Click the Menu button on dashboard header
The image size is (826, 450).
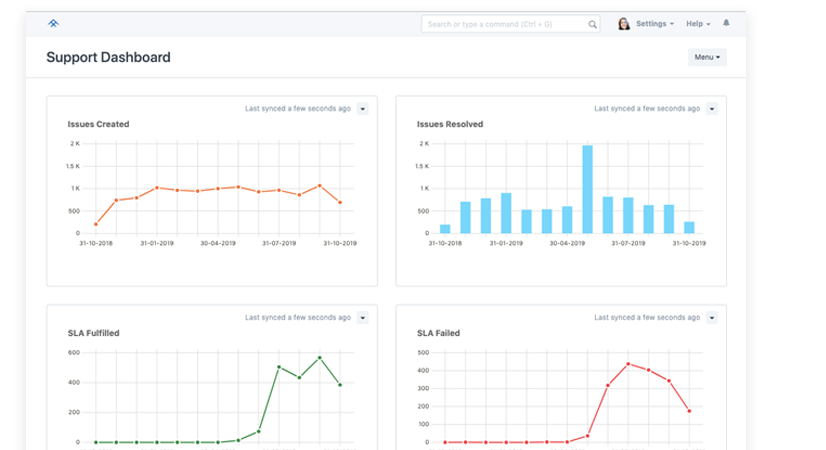click(707, 57)
